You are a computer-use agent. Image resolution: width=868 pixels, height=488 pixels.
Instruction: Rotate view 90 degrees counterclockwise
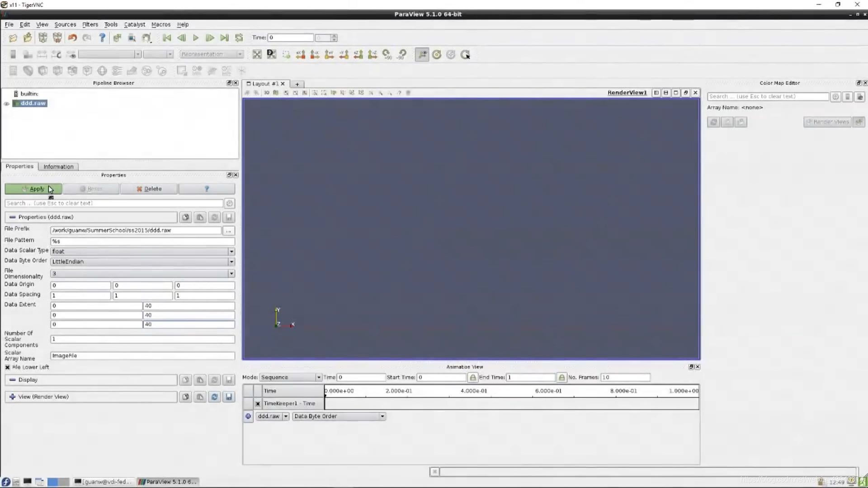pyautogui.click(x=401, y=55)
